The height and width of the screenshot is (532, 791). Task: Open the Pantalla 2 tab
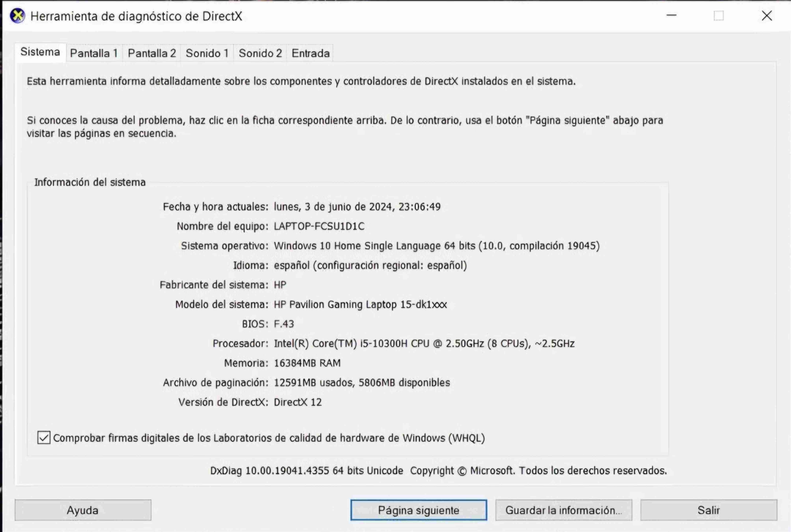pos(152,53)
